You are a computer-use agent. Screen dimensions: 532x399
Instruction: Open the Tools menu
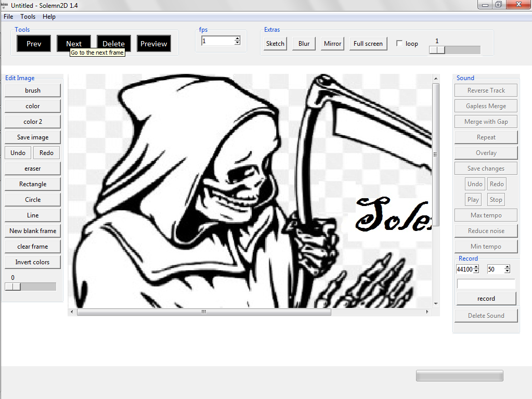click(28, 17)
